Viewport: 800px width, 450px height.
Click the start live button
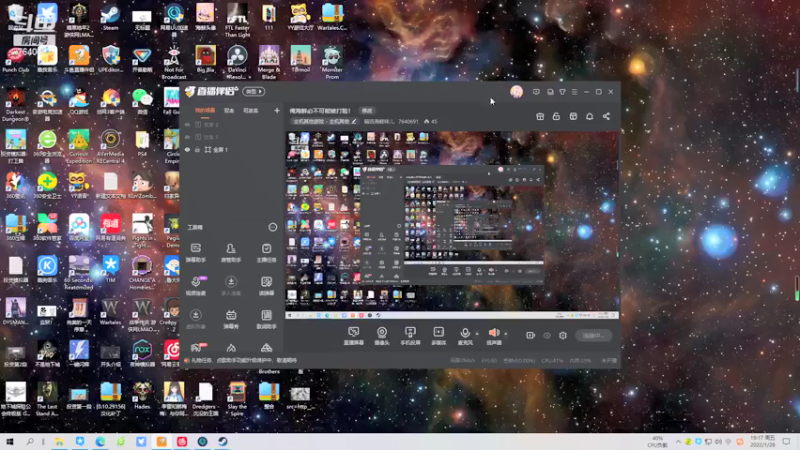(x=594, y=335)
